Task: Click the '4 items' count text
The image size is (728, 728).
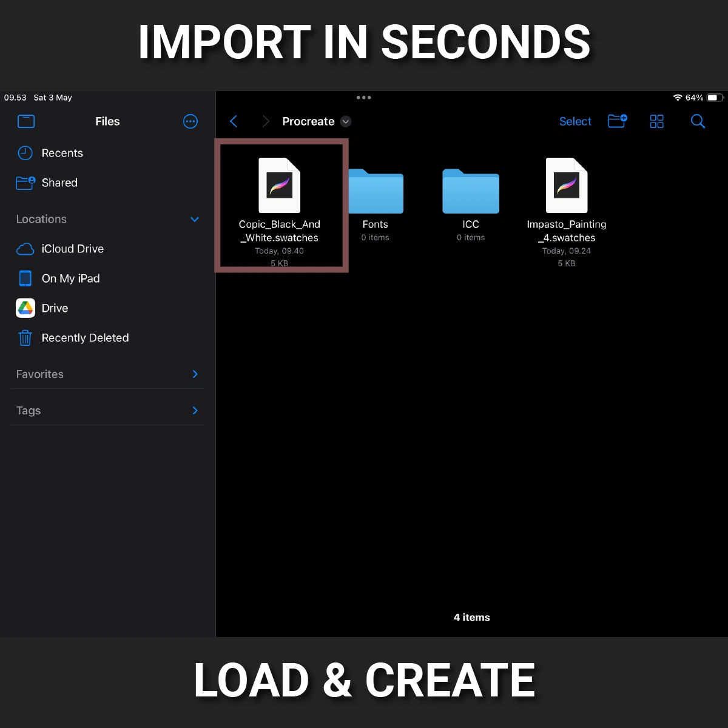Action: 472,618
